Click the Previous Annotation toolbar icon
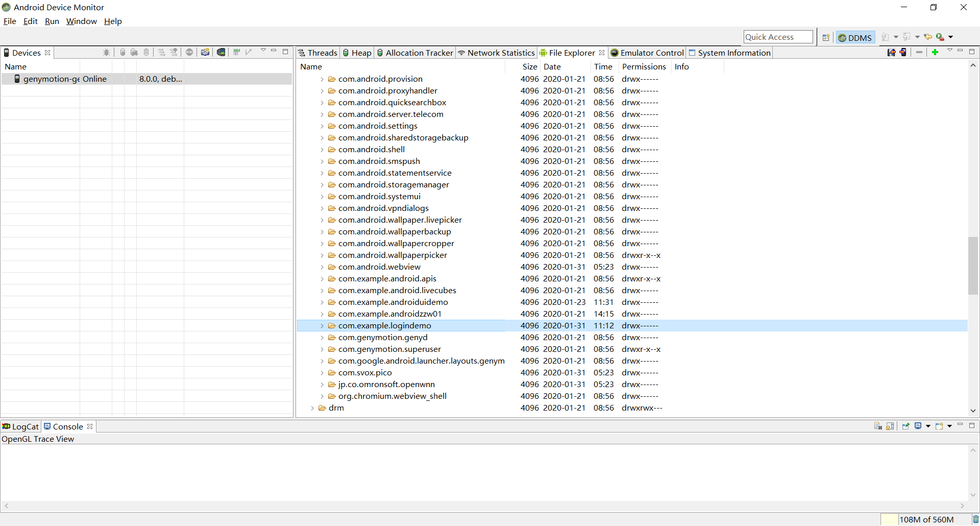 (906, 37)
